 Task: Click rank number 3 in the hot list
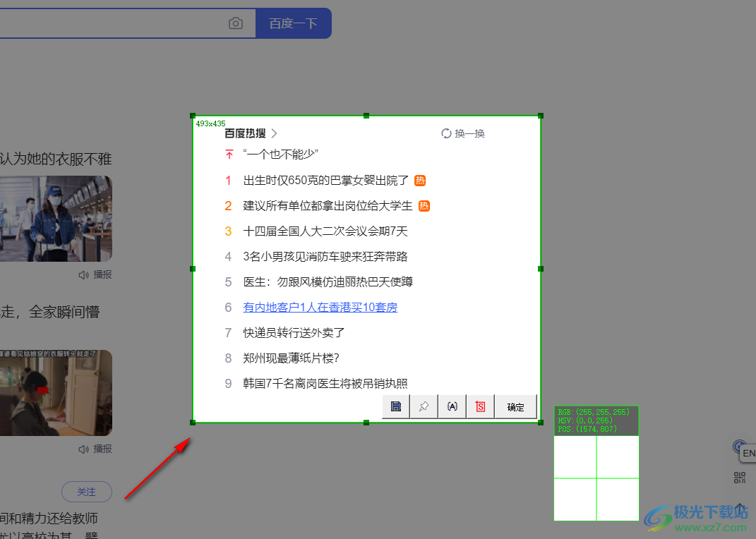(228, 231)
